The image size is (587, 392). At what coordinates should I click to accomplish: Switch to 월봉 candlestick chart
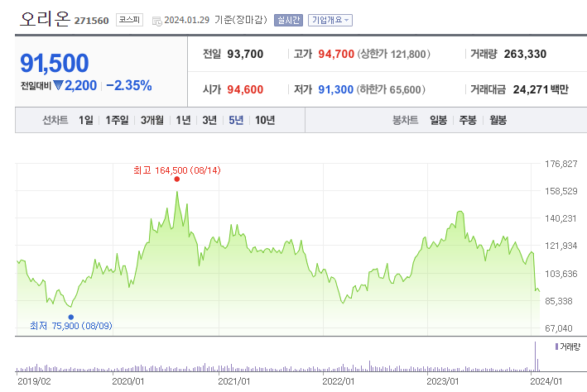[x=498, y=120]
